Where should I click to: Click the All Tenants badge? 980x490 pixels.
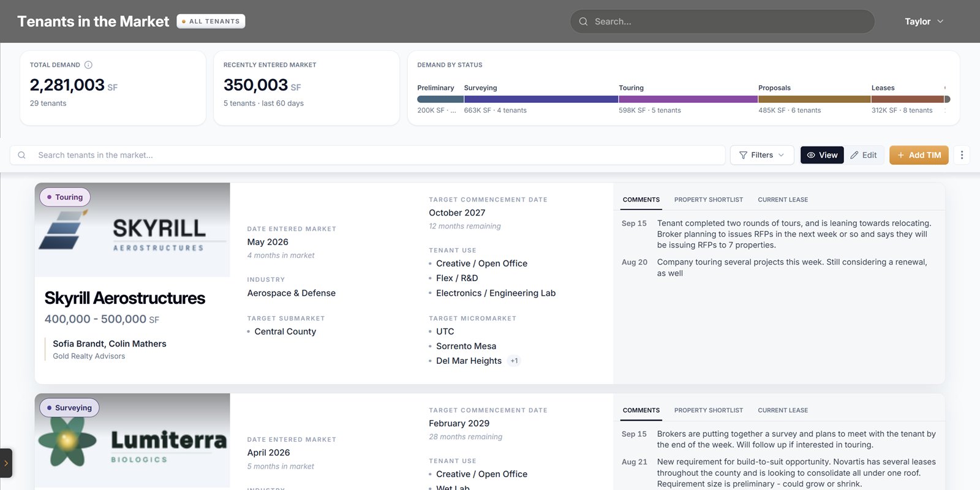pyautogui.click(x=211, y=21)
